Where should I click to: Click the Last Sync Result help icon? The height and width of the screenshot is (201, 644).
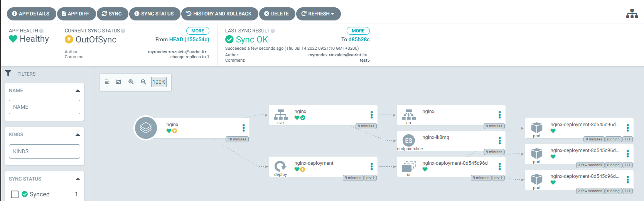tap(273, 31)
